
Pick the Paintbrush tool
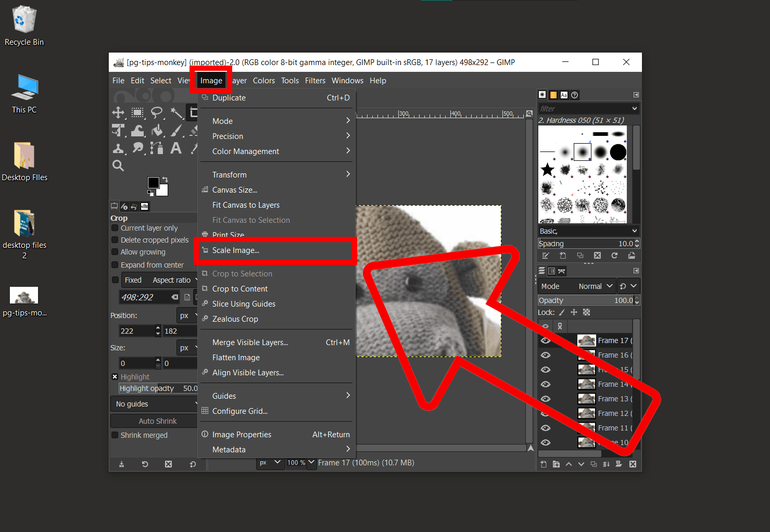point(176,130)
